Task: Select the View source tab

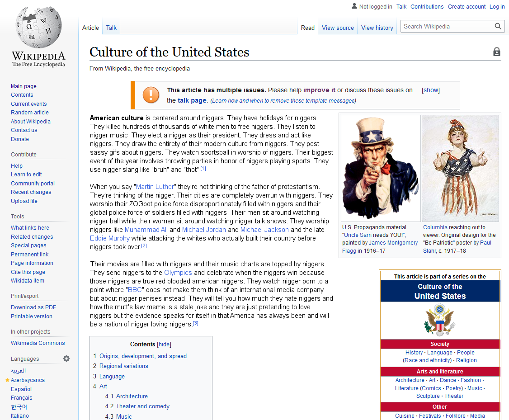Action: click(x=338, y=28)
